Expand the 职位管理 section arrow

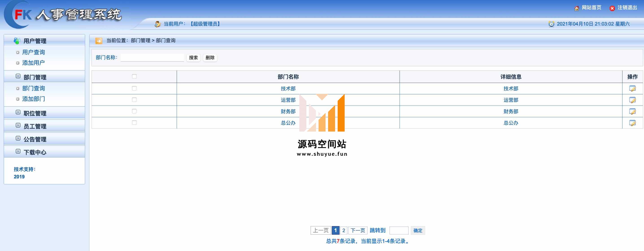[x=18, y=112]
